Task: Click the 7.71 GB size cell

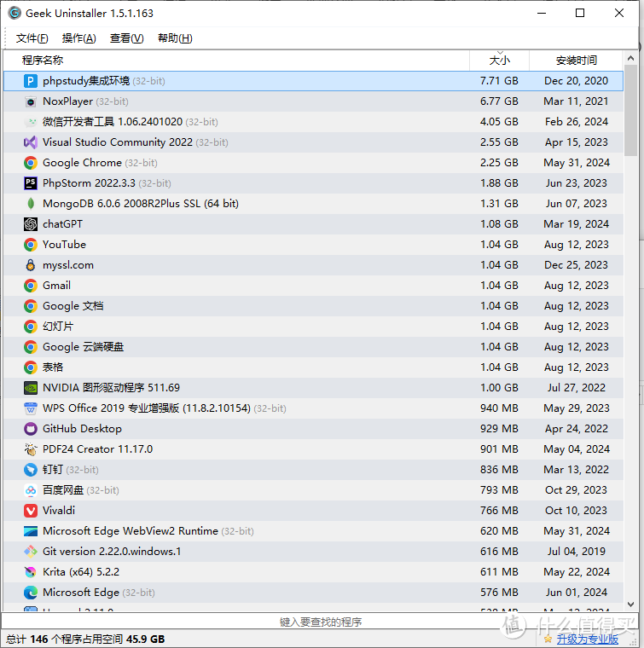Action: (499, 81)
